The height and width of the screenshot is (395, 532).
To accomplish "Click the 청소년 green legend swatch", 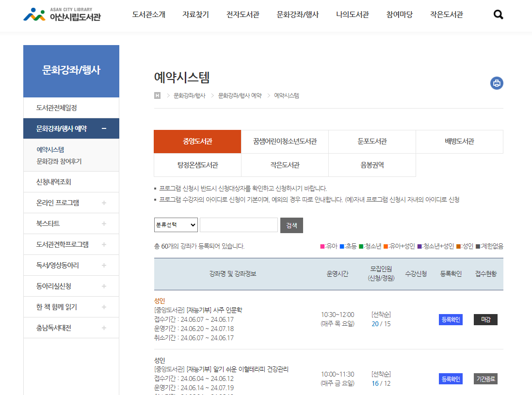I will pos(361,247).
